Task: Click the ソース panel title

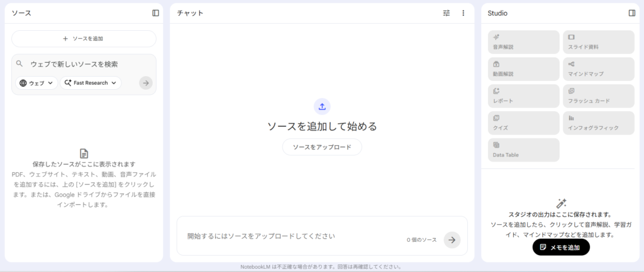Action: (21, 13)
